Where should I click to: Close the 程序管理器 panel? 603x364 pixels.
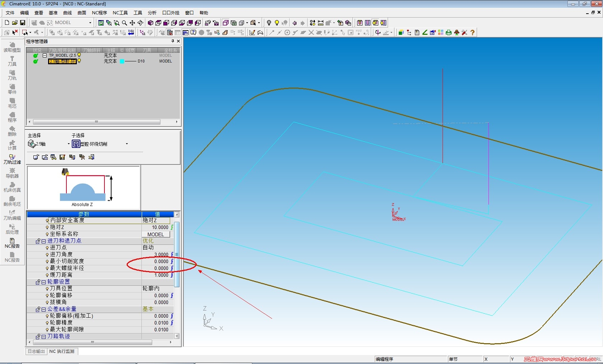coord(178,41)
